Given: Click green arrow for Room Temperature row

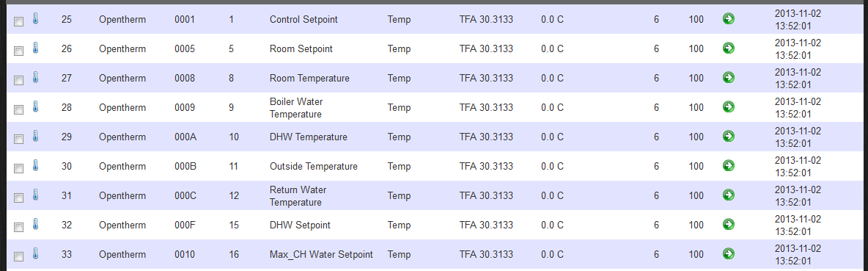Looking at the screenshot, I should [729, 78].
